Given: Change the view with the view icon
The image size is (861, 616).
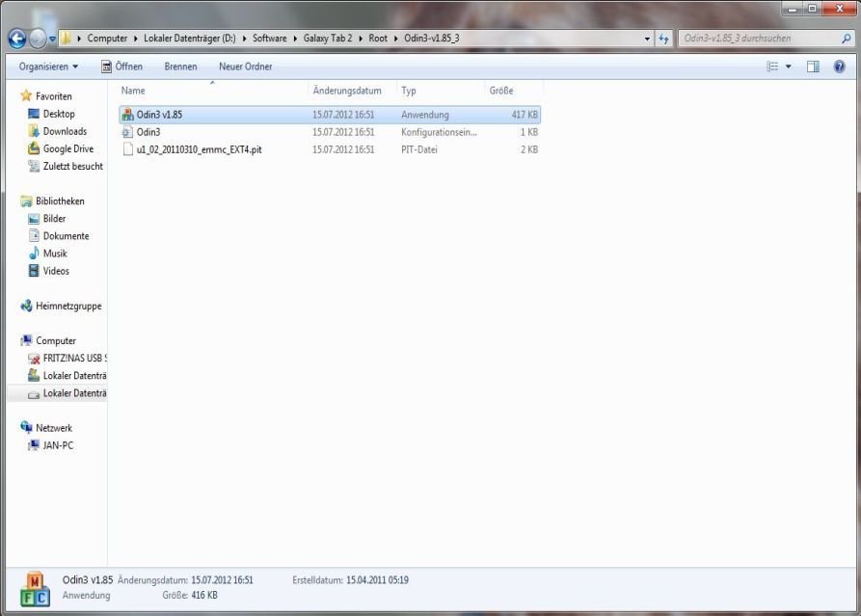Looking at the screenshot, I should [772, 67].
